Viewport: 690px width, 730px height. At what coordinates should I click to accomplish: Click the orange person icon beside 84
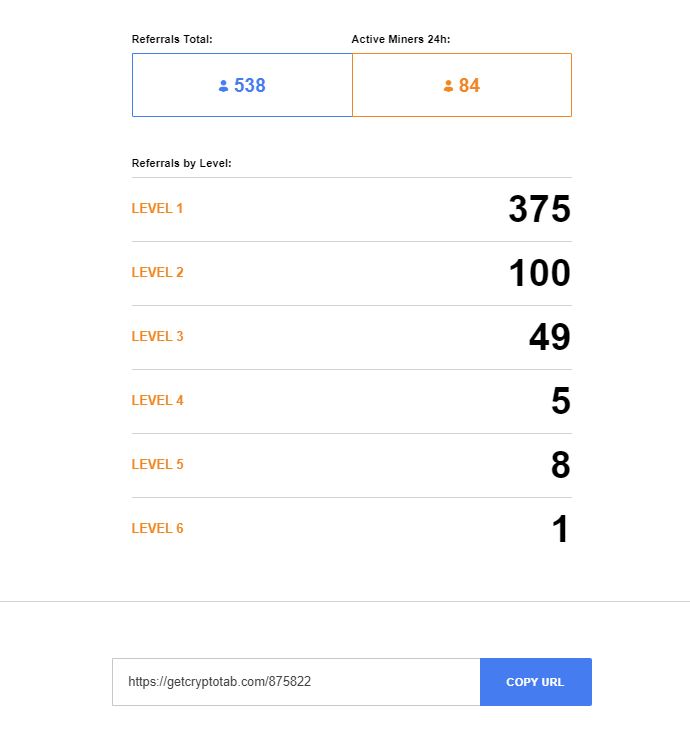(448, 86)
